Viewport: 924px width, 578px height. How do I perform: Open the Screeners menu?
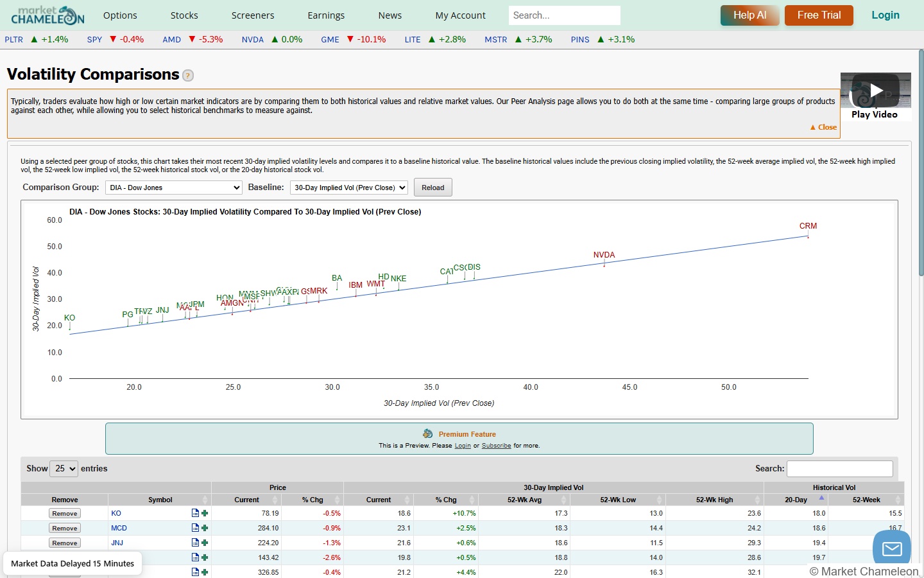pos(253,15)
